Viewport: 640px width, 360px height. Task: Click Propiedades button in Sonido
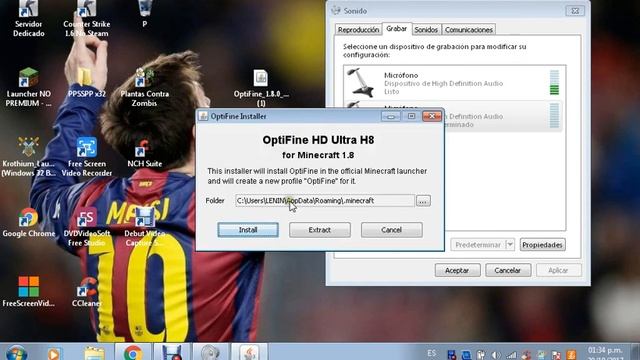542,245
